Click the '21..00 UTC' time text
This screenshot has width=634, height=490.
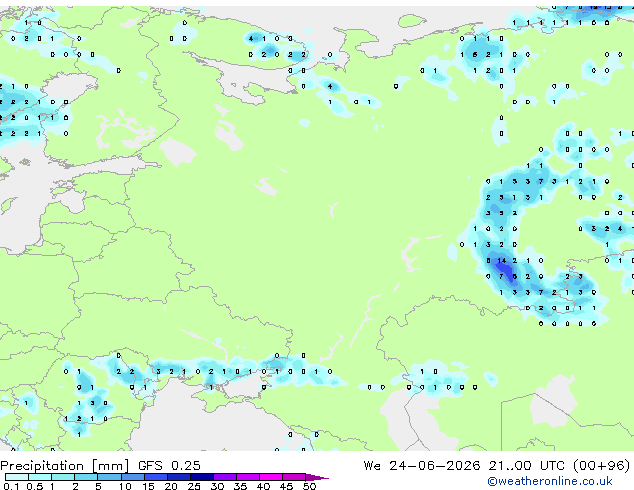526,466
